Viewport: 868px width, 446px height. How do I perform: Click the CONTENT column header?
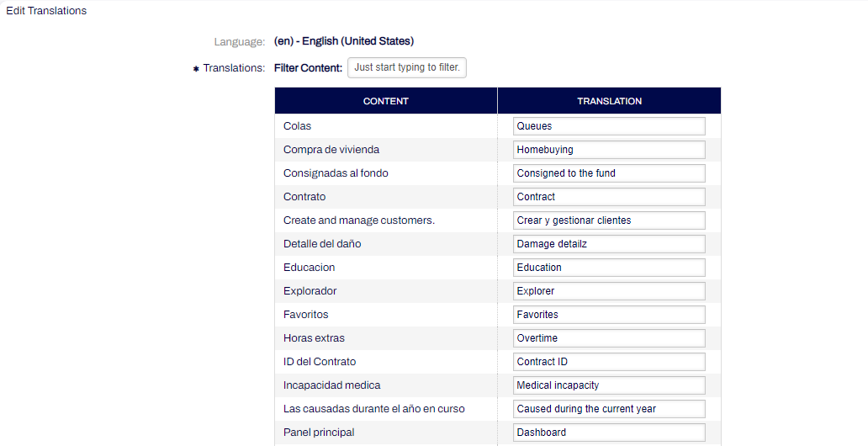(x=386, y=101)
